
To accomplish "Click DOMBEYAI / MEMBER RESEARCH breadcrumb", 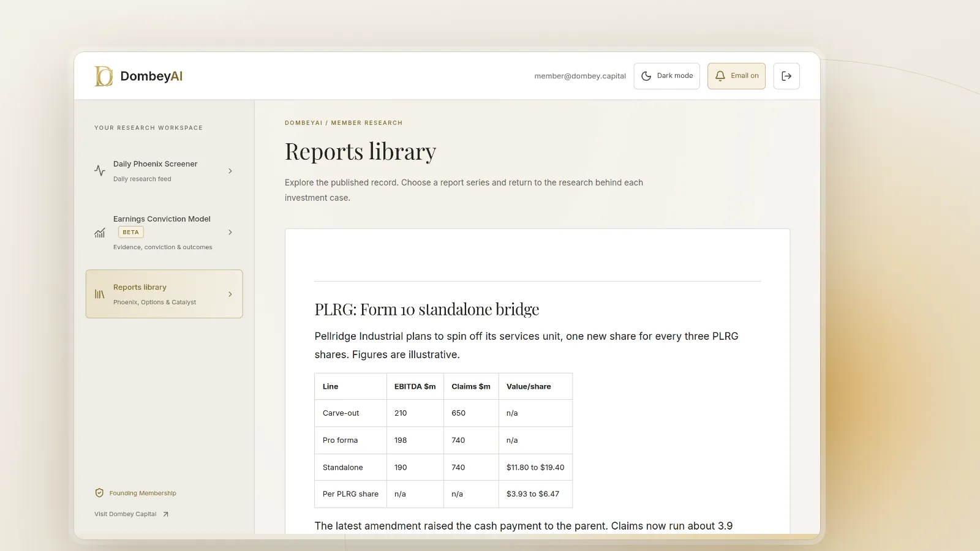I will pos(344,123).
